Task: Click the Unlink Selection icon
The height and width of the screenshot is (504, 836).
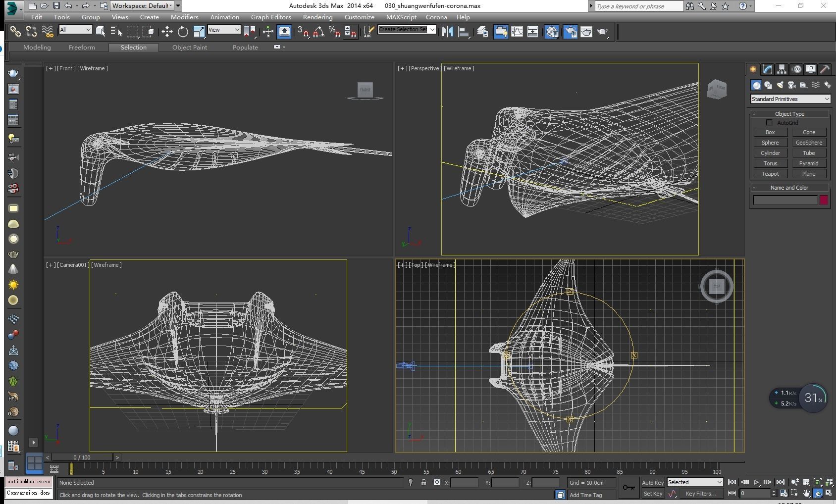Action: tap(31, 32)
